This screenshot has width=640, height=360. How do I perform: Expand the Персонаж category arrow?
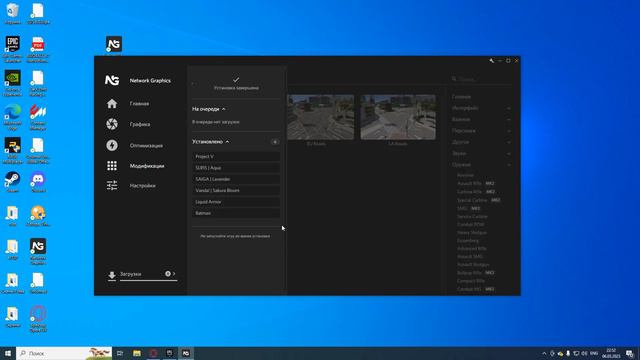coord(509,131)
